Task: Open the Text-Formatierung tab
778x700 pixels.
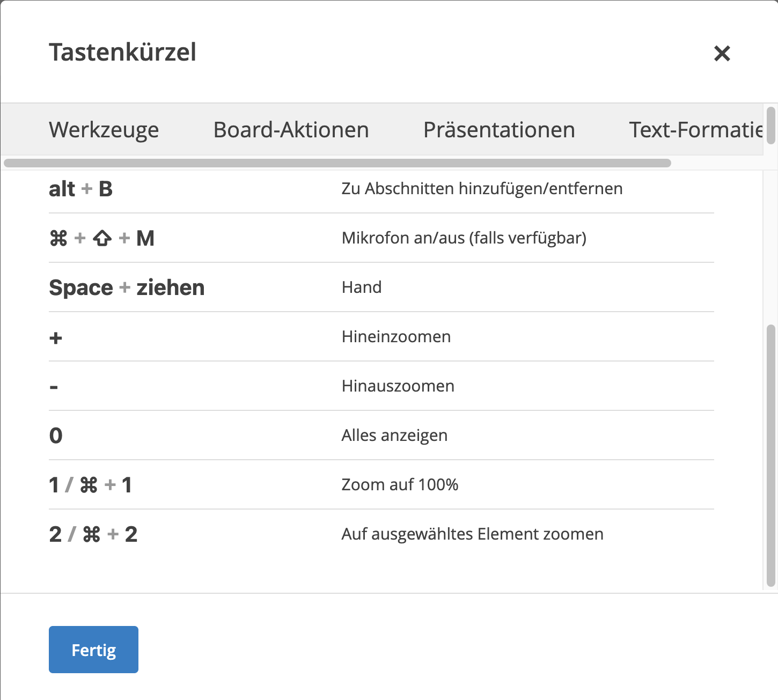Action: click(695, 130)
